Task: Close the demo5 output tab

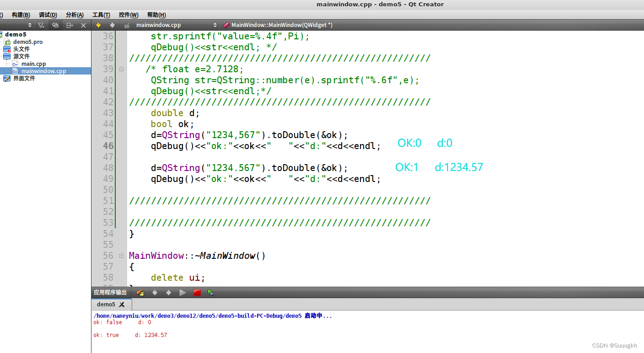Action: [x=122, y=305]
